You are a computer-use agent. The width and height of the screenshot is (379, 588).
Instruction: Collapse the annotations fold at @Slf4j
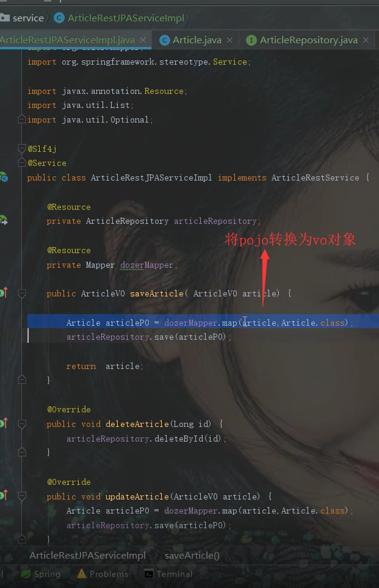point(22,148)
